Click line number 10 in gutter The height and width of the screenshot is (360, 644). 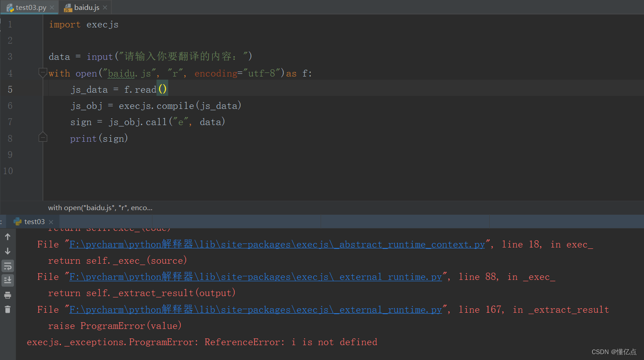tap(8, 171)
